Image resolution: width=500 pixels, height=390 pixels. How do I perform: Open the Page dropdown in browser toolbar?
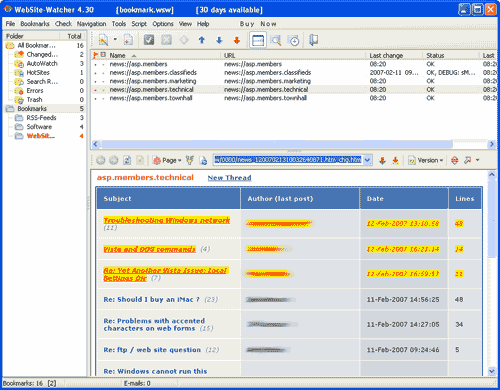click(x=167, y=160)
